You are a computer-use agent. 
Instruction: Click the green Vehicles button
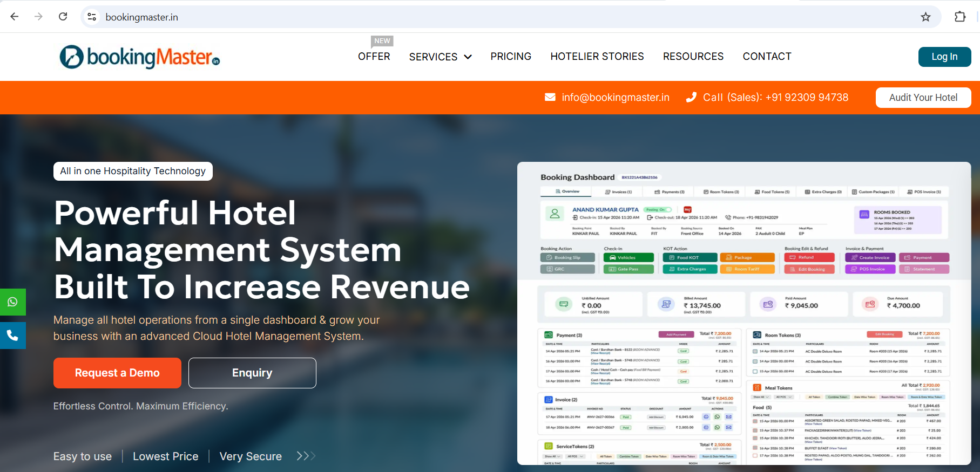(628, 258)
